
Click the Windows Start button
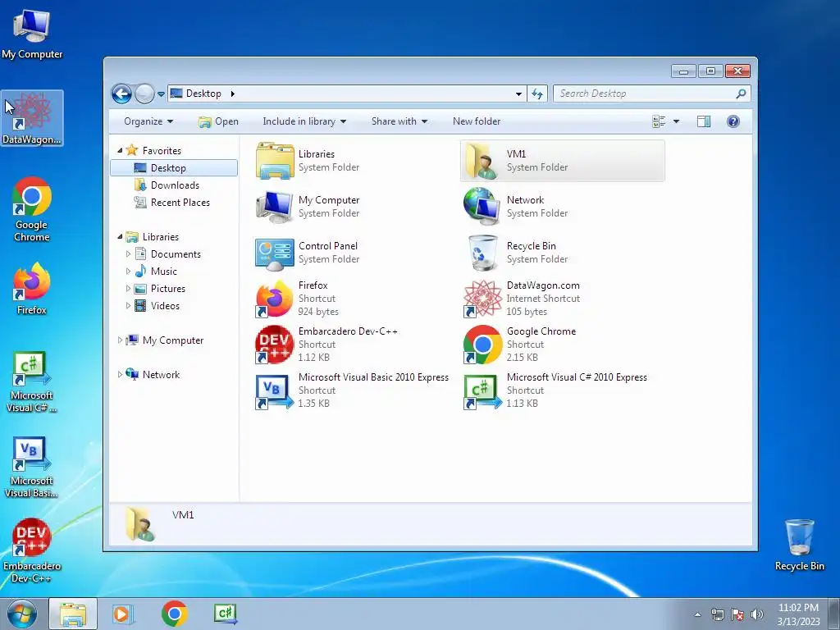tap(21, 614)
